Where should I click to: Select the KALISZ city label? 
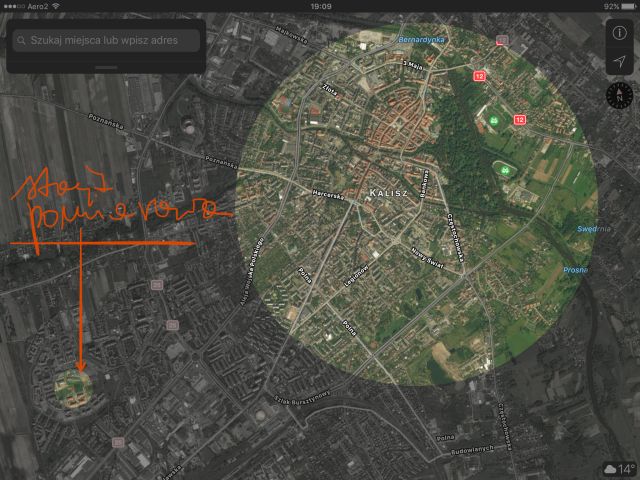click(x=391, y=192)
